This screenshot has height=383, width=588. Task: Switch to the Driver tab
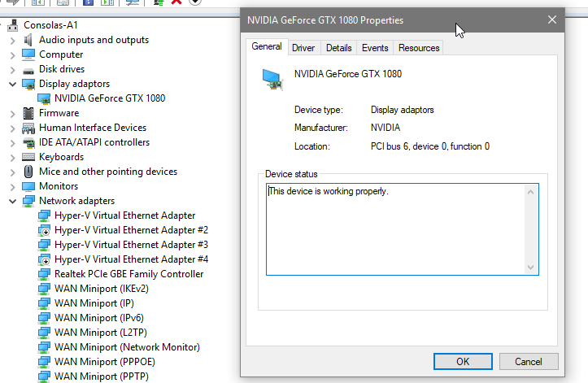pos(303,48)
